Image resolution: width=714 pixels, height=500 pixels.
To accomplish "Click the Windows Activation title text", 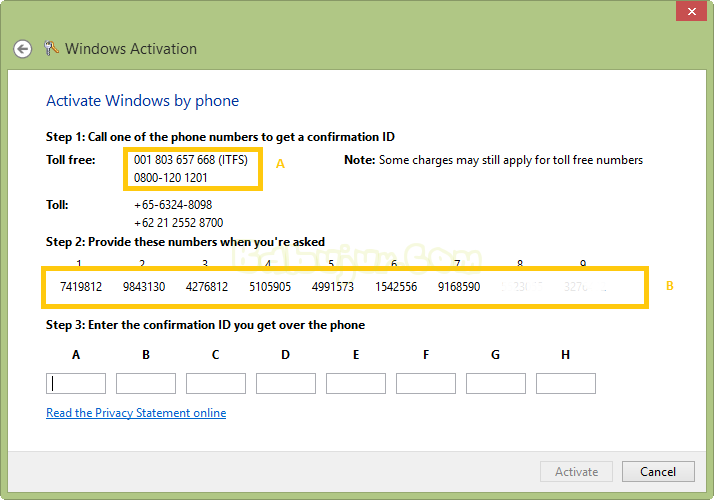I will pos(131,49).
